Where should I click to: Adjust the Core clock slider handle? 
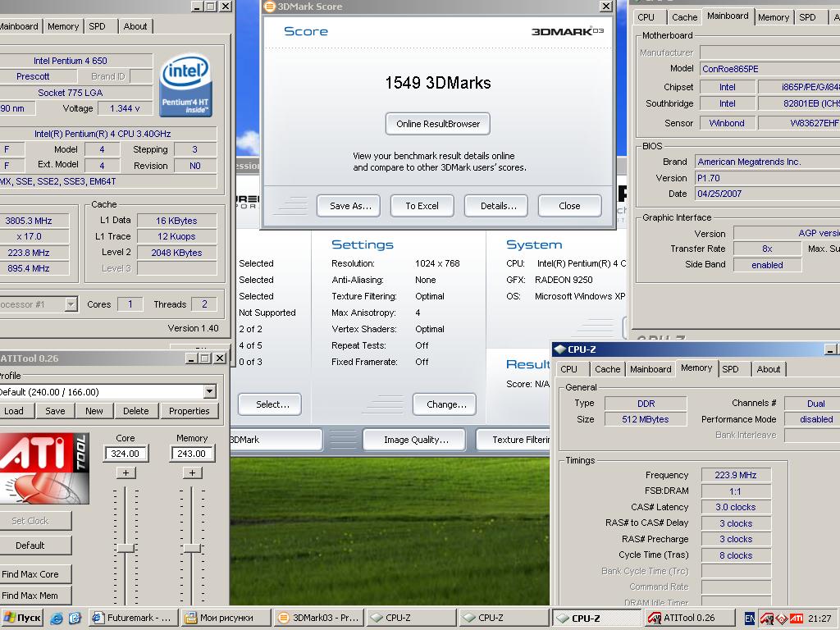pyautogui.click(x=126, y=547)
